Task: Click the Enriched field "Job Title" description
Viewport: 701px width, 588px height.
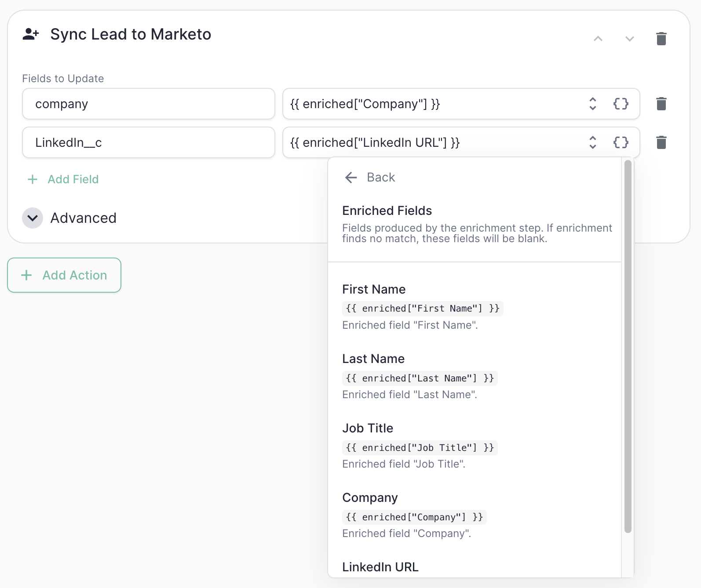Action: (x=404, y=464)
